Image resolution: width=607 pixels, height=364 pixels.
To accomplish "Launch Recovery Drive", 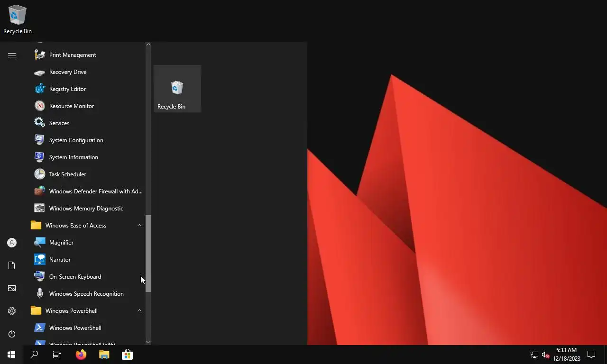I will (x=88, y=72).
